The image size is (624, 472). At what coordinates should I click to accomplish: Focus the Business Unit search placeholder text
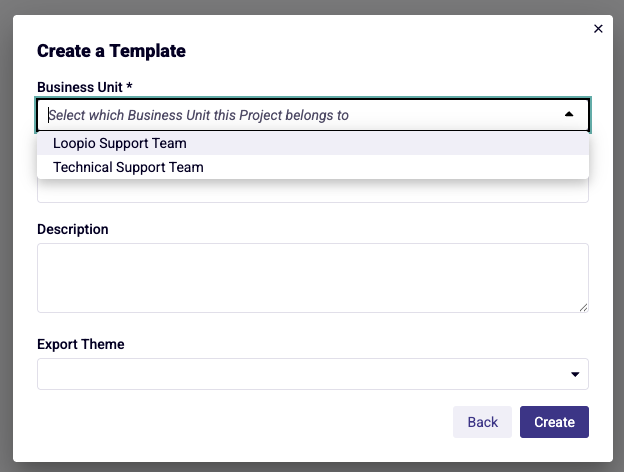coord(199,115)
